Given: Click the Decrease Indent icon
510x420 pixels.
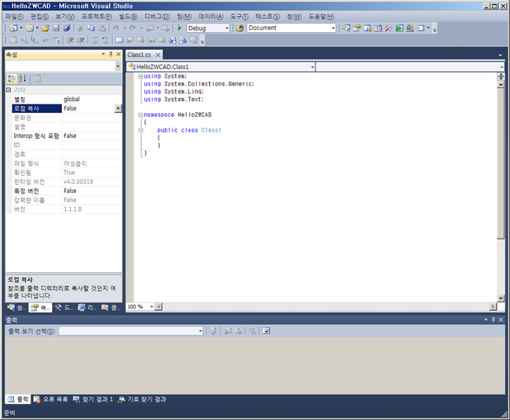Looking at the screenshot, I should [71, 40].
